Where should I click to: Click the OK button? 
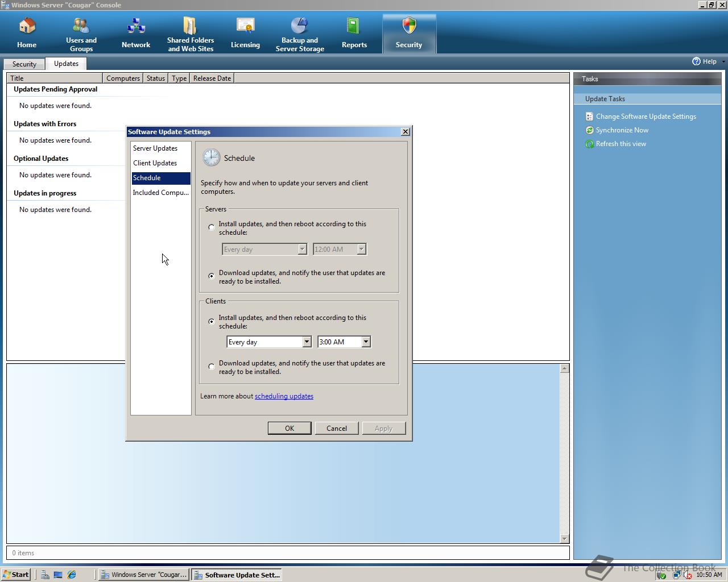point(289,428)
